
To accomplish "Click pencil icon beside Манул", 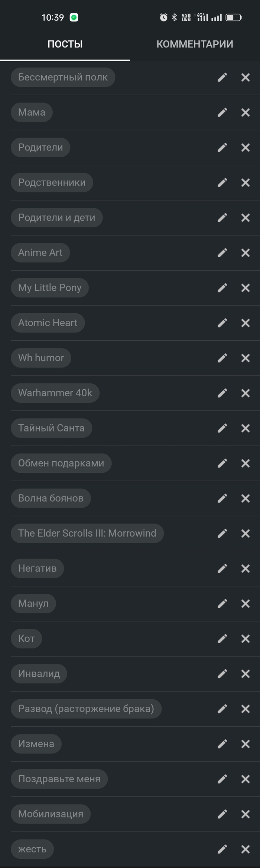I will [x=222, y=604].
